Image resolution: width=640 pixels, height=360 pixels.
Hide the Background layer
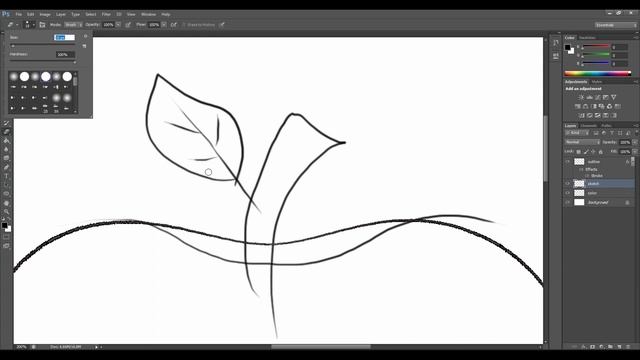point(568,202)
